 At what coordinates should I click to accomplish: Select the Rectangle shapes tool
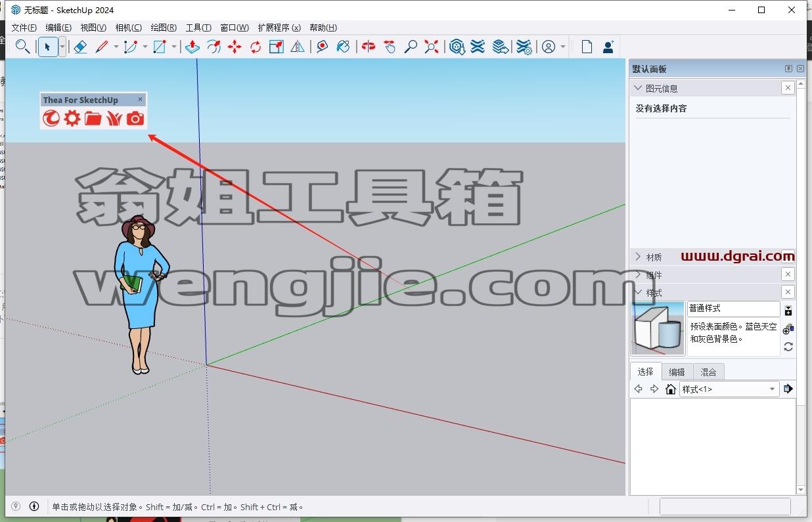[x=160, y=47]
